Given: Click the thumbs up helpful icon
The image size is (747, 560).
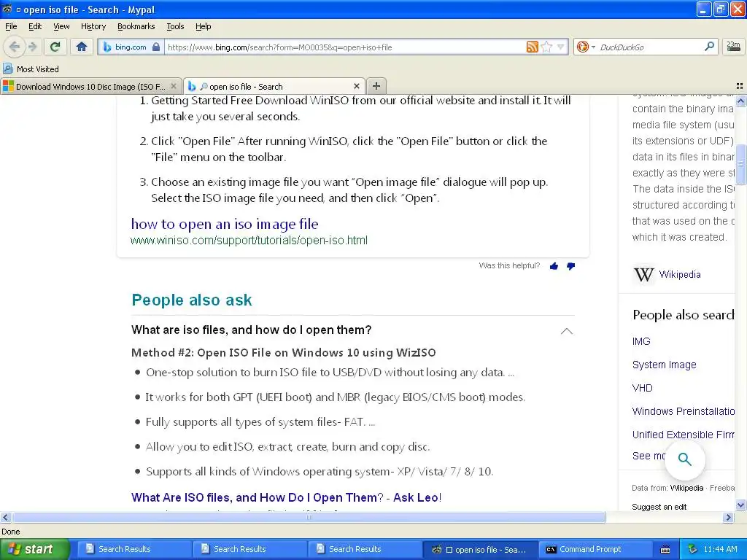Looking at the screenshot, I should pyautogui.click(x=554, y=265).
